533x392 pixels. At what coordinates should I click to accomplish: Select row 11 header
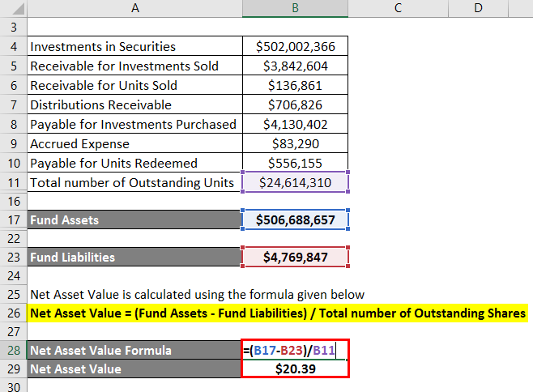(x=14, y=182)
